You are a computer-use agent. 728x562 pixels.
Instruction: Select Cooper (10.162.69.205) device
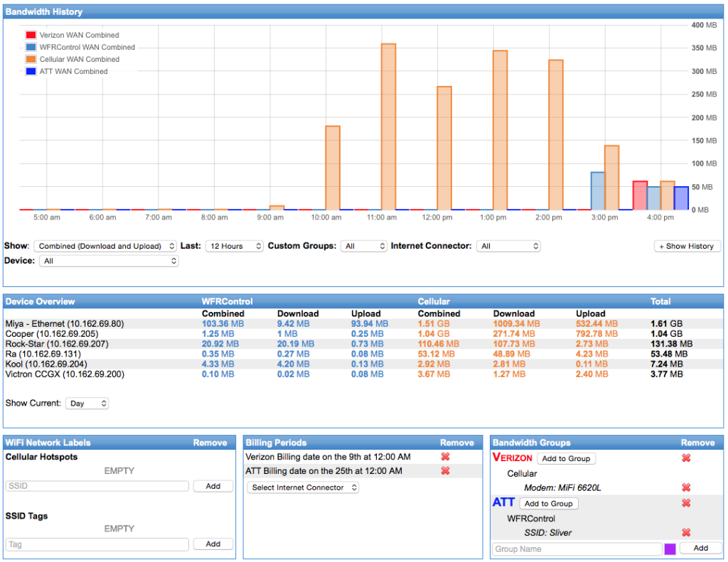click(51, 334)
